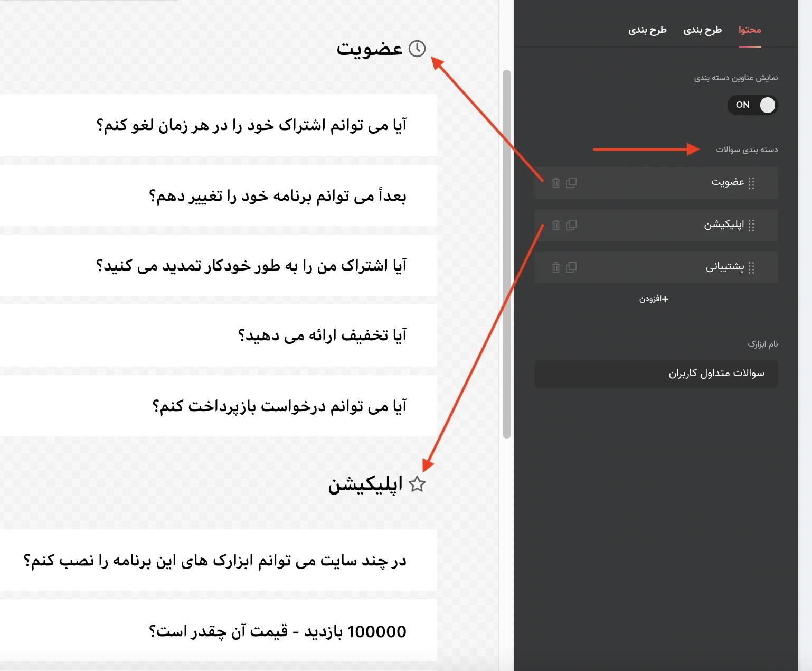Viewport: 812px width, 671px height.
Task: Expand the question آیا می توانم اشتراک خود را لغو کنم
Action: tap(219, 125)
